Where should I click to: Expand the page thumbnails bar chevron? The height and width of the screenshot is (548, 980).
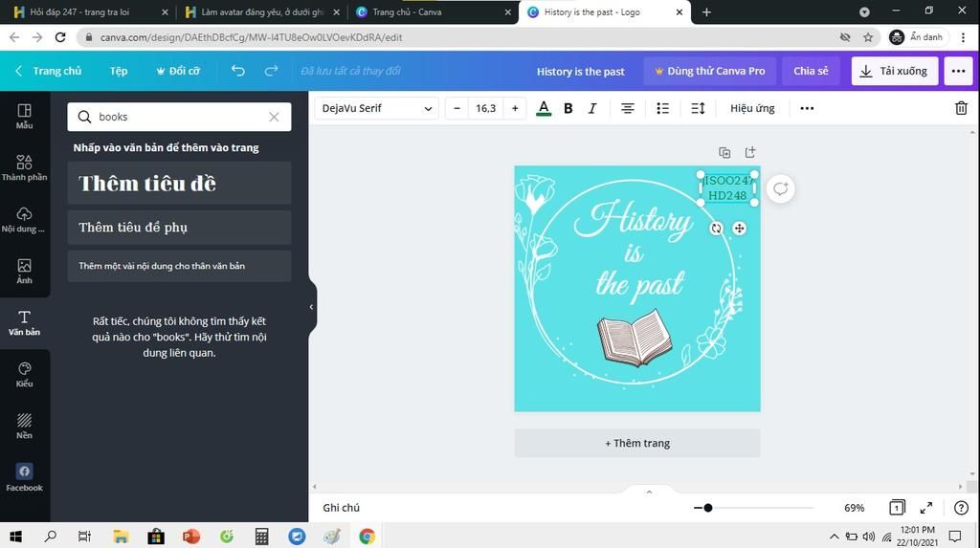649,492
